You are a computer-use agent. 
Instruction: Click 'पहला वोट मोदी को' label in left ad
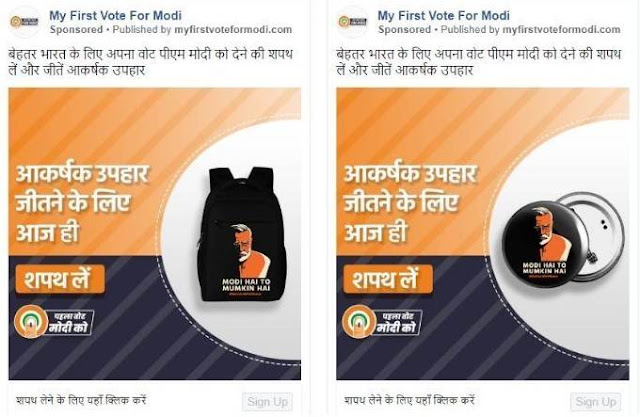70,322
